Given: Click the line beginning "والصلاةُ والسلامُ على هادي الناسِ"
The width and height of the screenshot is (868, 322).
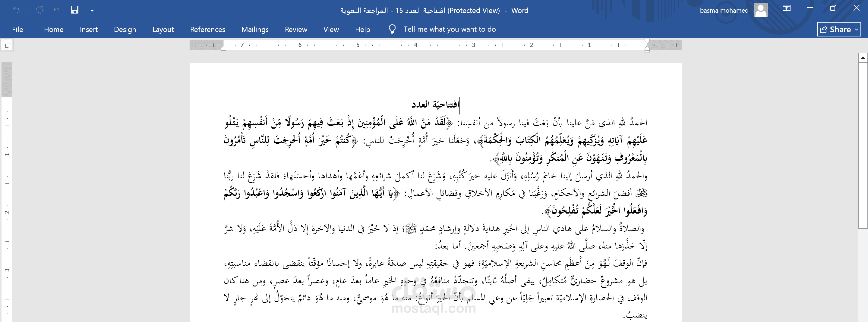Looking at the screenshot, I should (x=435, y=229).
